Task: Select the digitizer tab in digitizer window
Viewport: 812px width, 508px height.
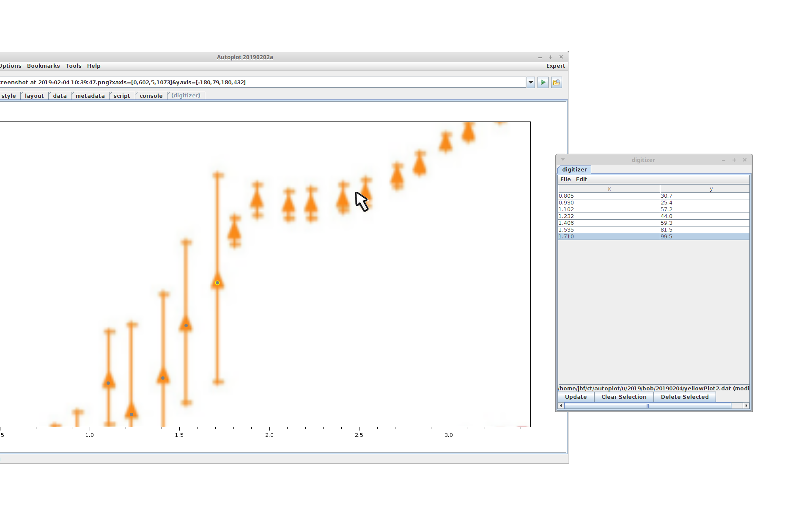Action: pos(574,170)
